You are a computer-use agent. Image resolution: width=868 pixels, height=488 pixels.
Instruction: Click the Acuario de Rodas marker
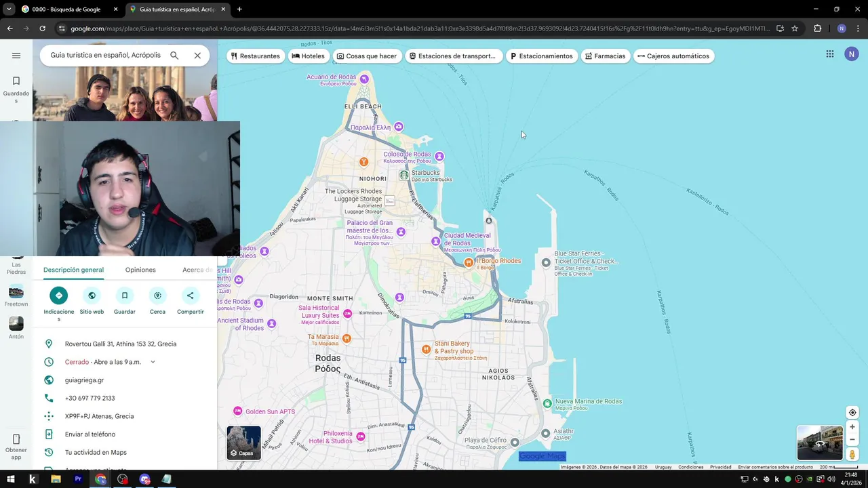364,79
